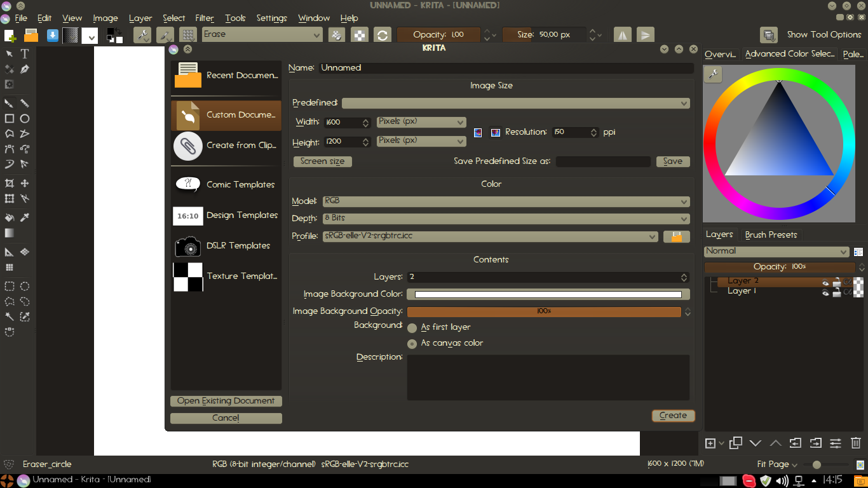
Task: Click the Save document toolbar icon
Action: pos(52,35)
